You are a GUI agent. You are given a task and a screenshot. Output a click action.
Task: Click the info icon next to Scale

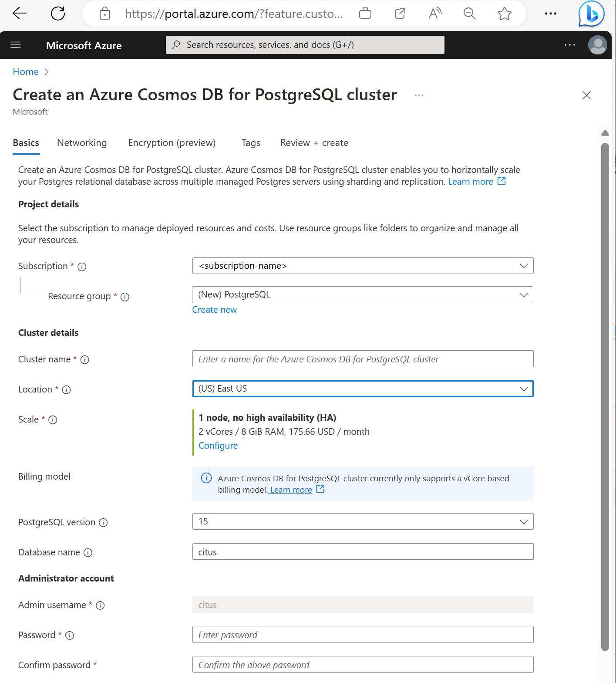(x=53, y=420)
